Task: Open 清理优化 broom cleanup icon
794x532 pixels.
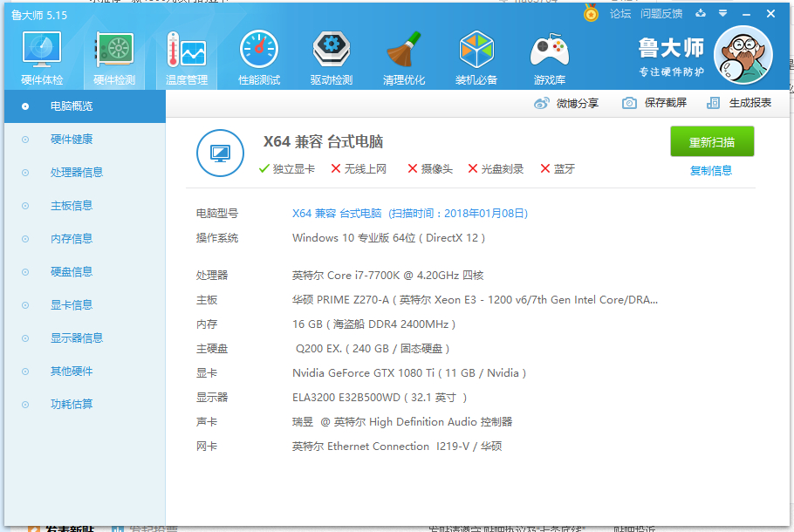Action: pos(404,58)
